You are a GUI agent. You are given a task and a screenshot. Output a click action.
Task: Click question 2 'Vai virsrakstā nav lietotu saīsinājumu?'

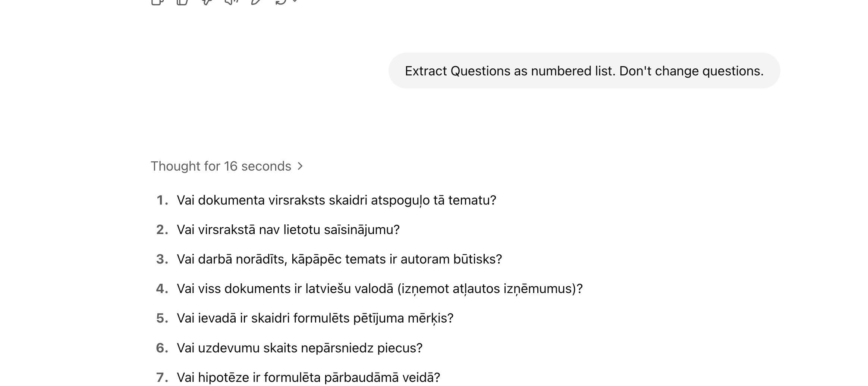(288, 230)
